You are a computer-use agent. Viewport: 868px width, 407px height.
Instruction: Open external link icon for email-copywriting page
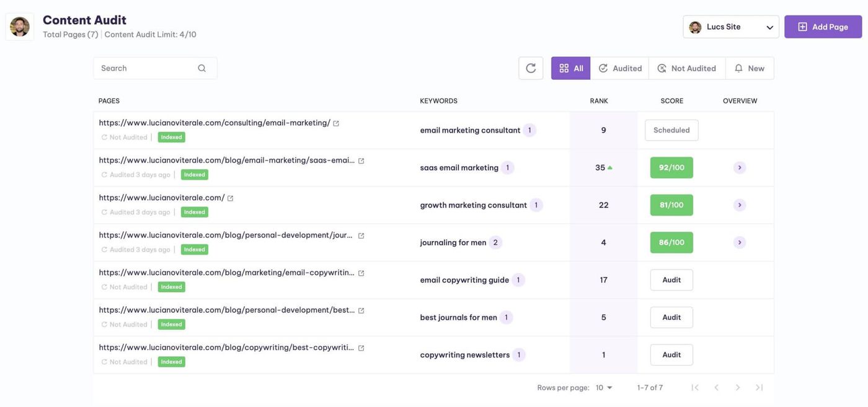(361, 273)
